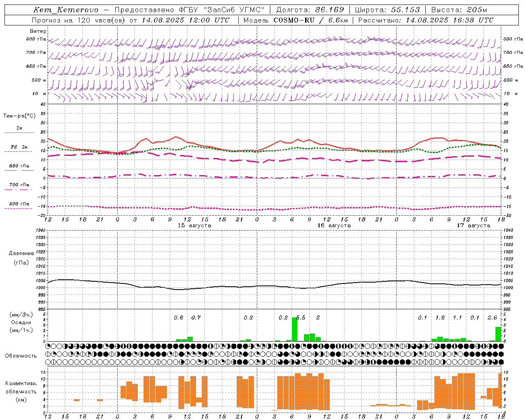
Task: Click the 'Облачность' cloud cover label
Action: (x=21, y=356)
